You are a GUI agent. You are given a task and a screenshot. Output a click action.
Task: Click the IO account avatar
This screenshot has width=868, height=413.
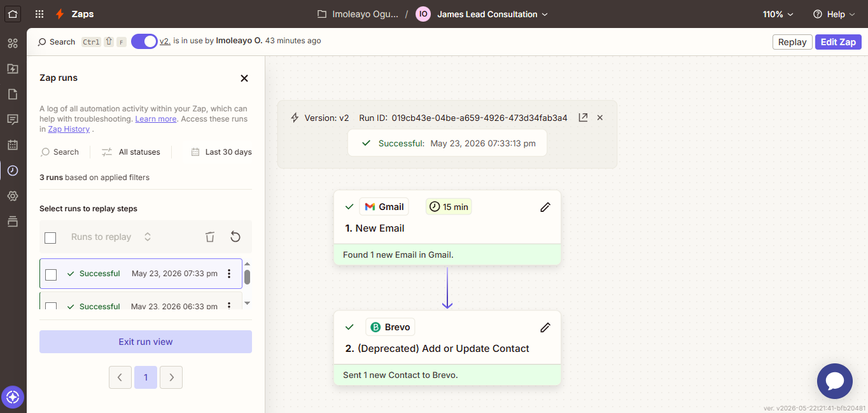(423, 14)
